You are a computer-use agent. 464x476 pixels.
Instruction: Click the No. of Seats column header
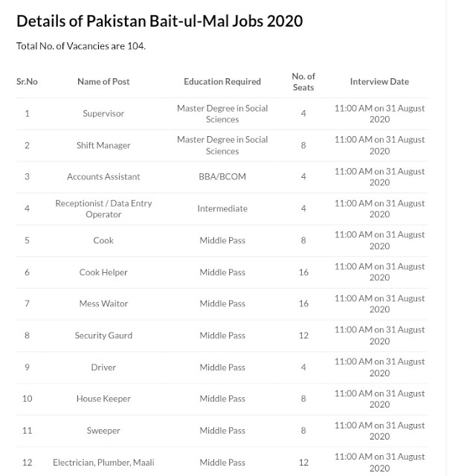[303, 82]
